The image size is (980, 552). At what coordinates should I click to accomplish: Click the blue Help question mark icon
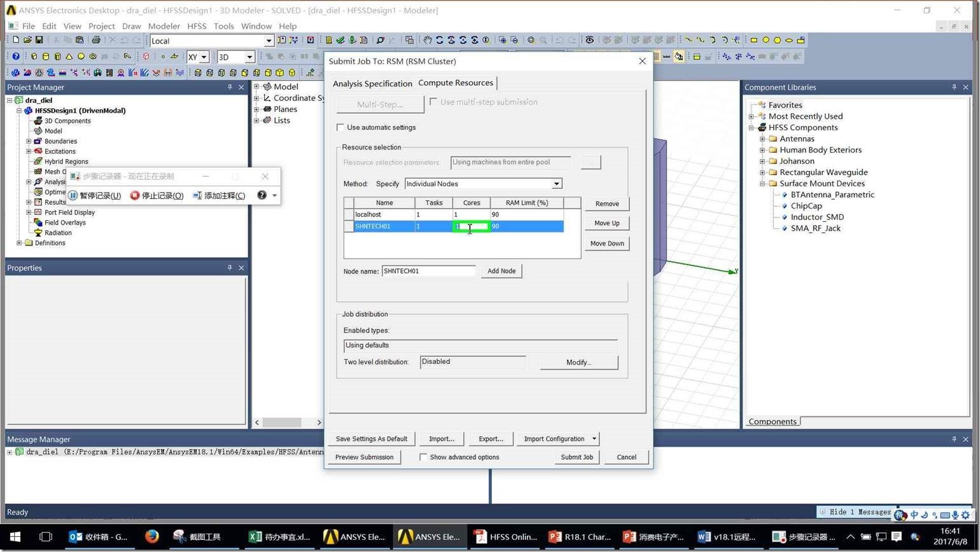click(x=16, y=57)
